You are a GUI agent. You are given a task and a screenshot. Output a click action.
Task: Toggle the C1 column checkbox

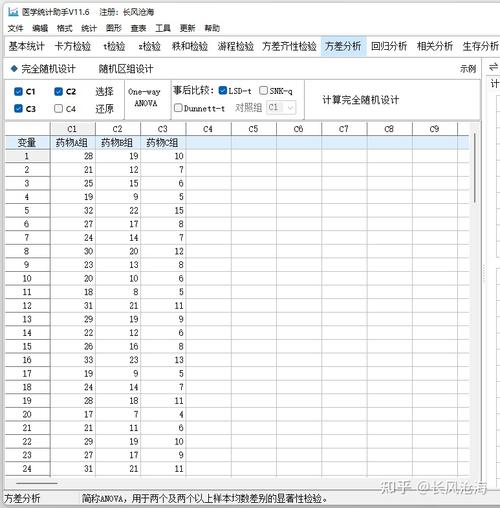click(18, 91)
